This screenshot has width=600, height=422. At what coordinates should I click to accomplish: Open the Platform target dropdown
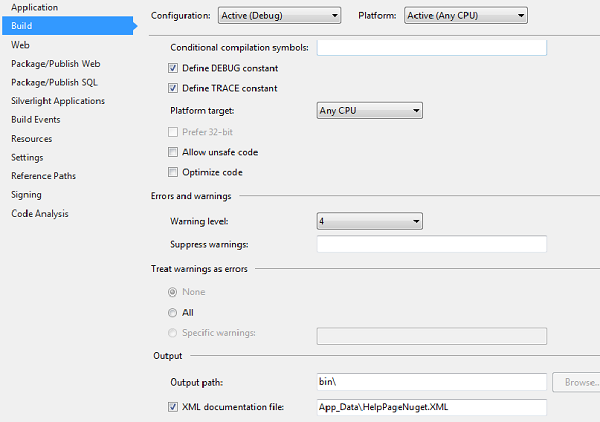coord(369,110)
